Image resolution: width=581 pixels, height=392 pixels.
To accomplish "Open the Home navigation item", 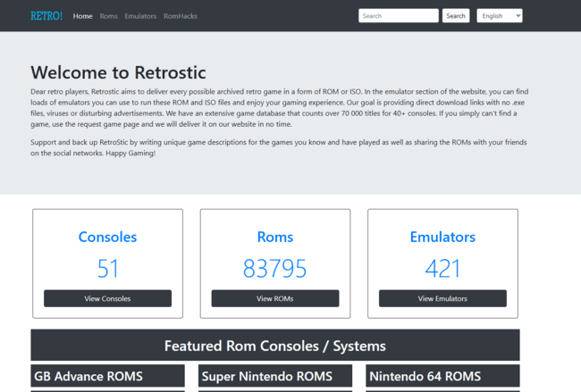I will 82,16.
